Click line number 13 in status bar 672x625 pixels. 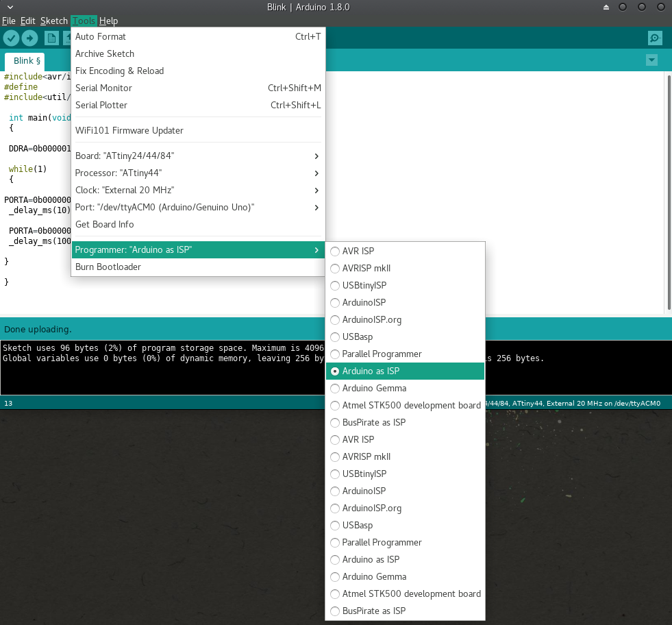coord(8,404)
